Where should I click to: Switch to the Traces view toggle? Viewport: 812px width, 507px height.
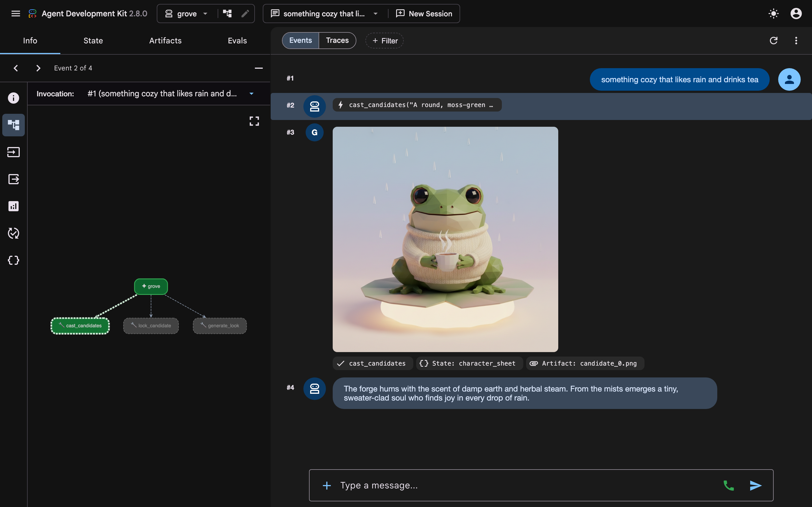pyautogui.click(x=337, y=41)
